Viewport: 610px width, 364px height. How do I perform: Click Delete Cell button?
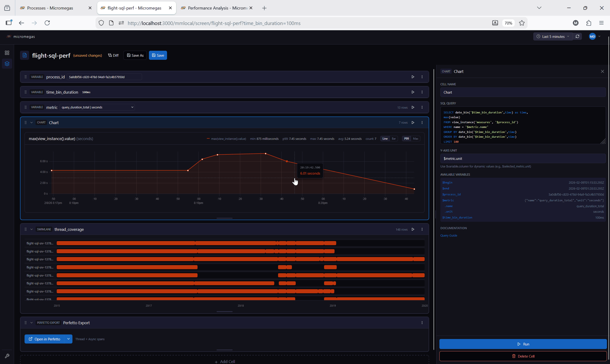pyautogui.click(x=523, y=356)
